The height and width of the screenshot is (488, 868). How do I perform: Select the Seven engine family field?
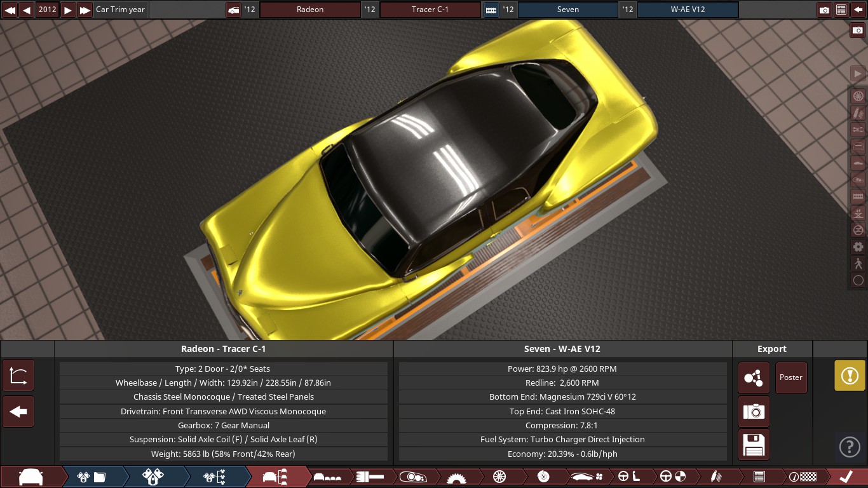click(568, 10)
